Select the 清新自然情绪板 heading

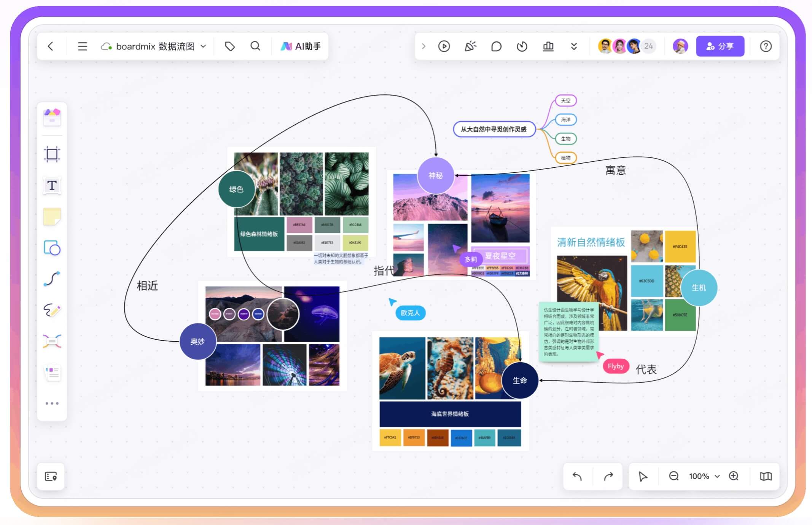pos(591,242)
